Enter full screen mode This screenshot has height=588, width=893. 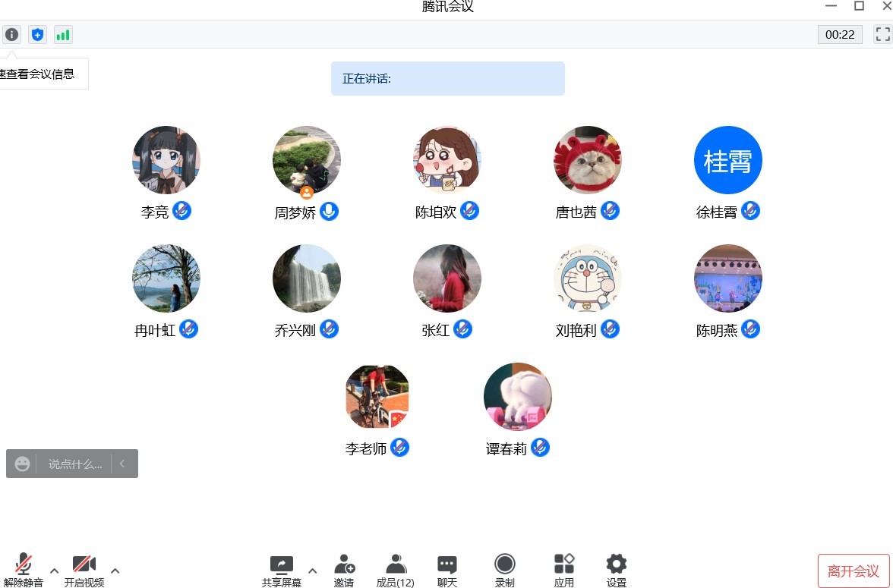click(882, 34)
